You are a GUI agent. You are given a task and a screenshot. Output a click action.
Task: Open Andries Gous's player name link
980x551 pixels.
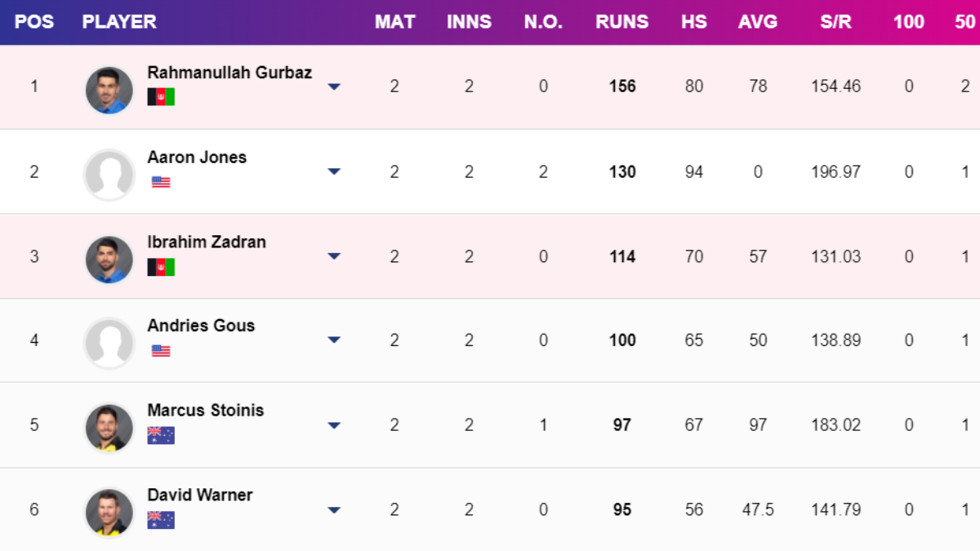pos(201,326)
